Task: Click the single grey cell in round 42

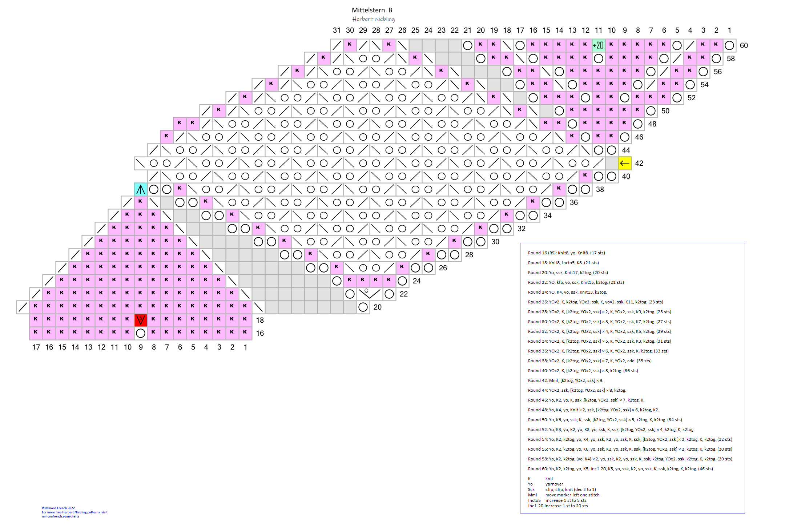Action: [x=612, y=163]
